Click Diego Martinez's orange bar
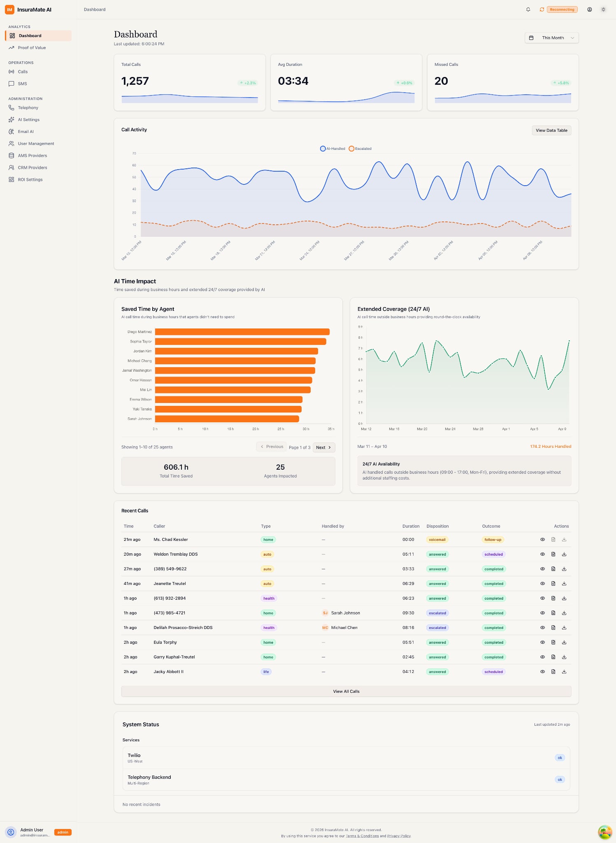This screenshot has width=616, height=843. [242, 332]
